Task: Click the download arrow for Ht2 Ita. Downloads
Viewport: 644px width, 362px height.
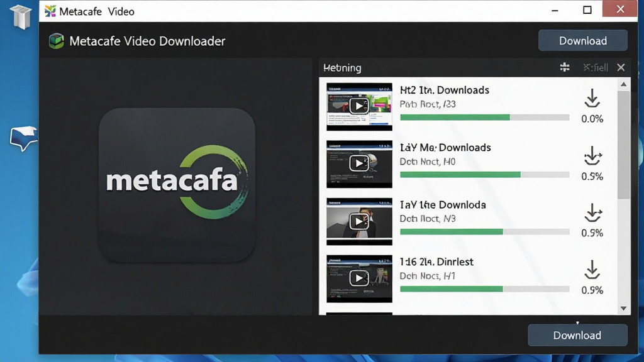Action: tap(592, 99)
